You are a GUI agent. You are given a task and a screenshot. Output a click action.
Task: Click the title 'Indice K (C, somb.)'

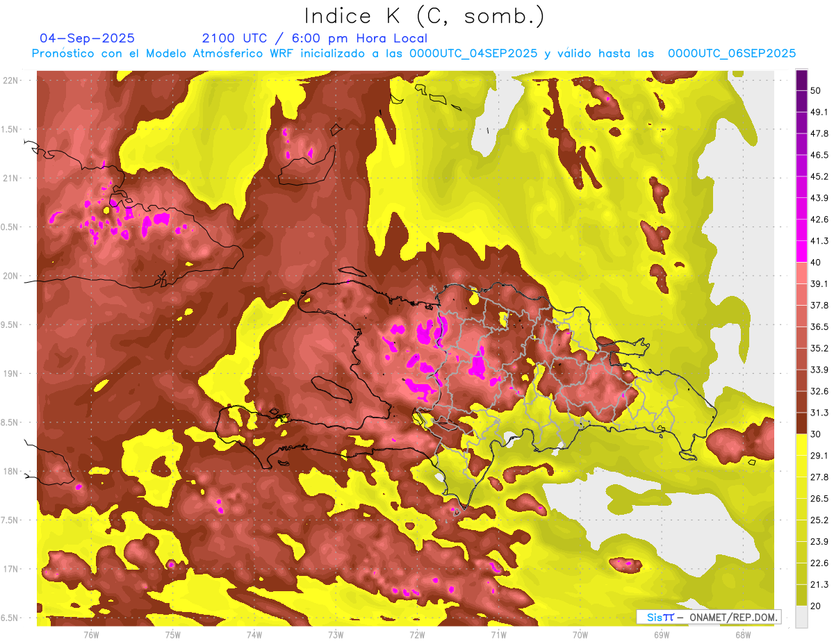(425, 17)
